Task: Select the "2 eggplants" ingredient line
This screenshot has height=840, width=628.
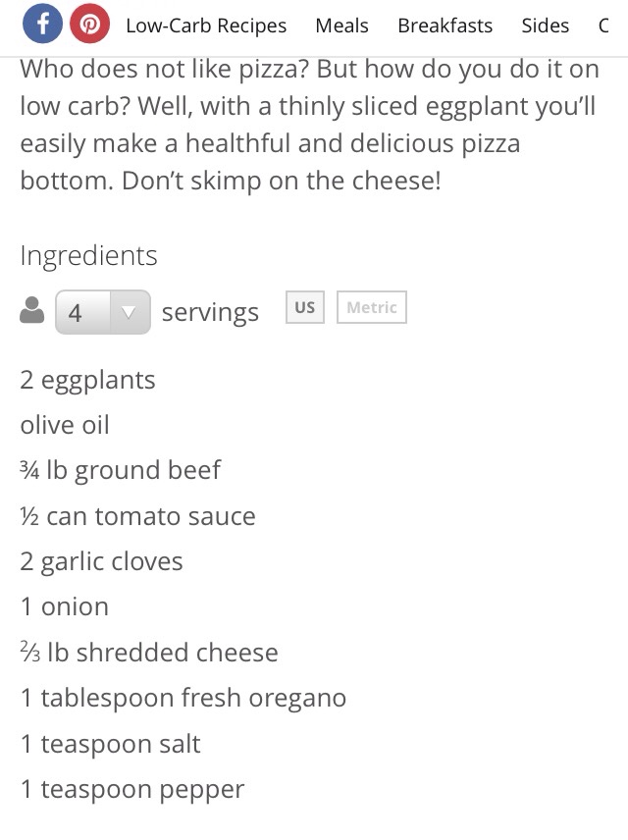Action: tap(87, 380)
